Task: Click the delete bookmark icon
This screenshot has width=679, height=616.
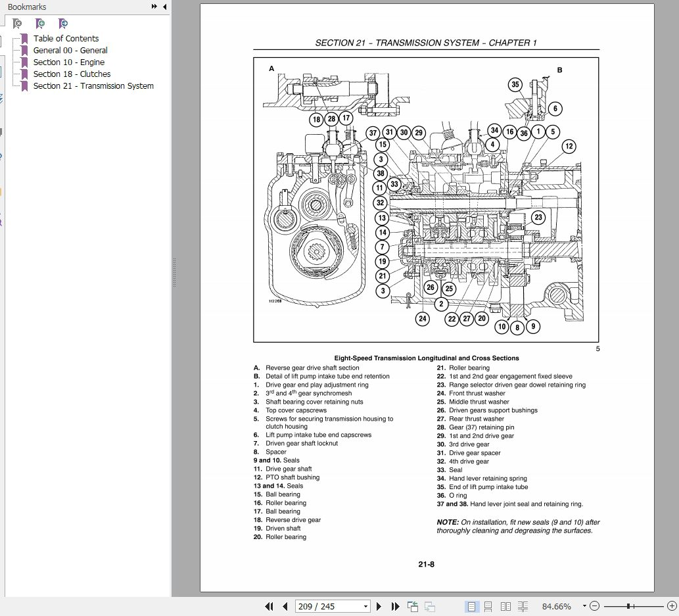Action: click(17, 24)
